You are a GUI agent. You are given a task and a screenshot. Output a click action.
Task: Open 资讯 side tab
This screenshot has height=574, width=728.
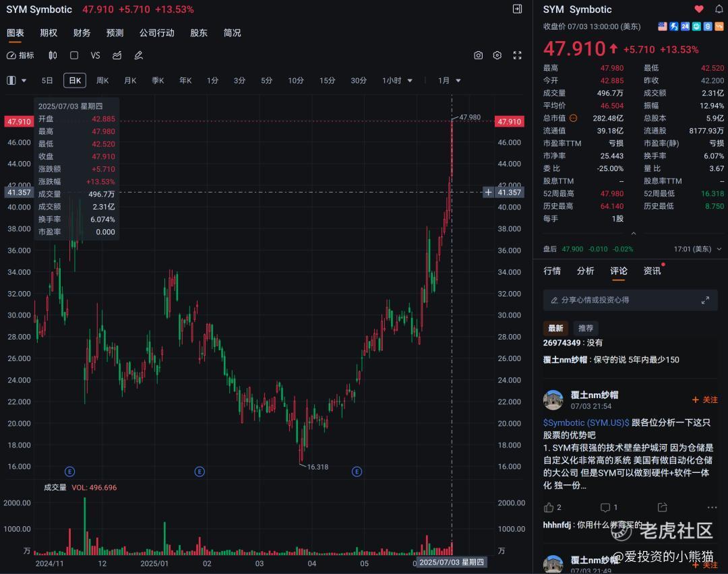652,271
